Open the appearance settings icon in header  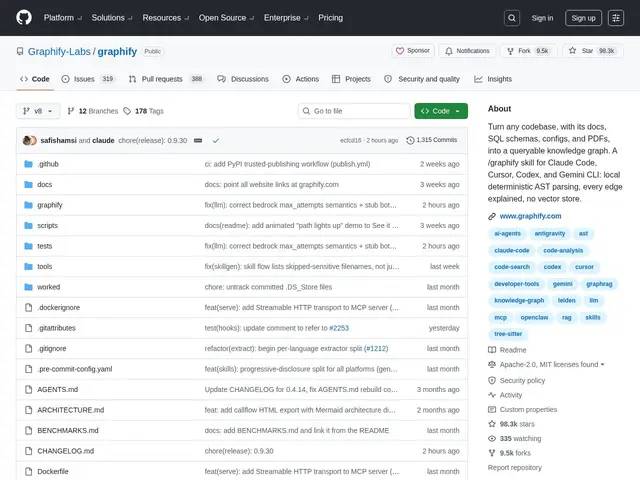616,18
